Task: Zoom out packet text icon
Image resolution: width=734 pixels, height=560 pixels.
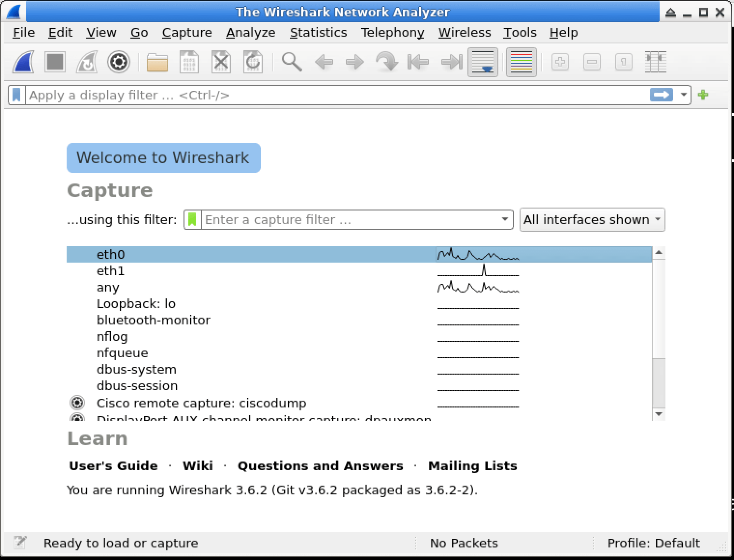Action: tap(592, 62)
